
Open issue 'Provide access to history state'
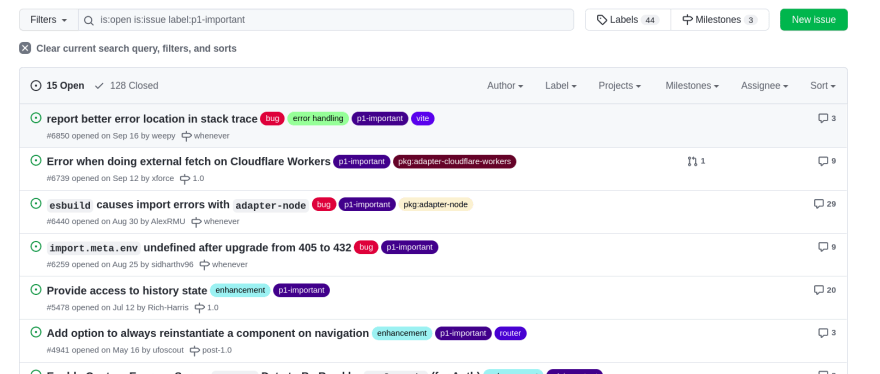click(127, 290)
